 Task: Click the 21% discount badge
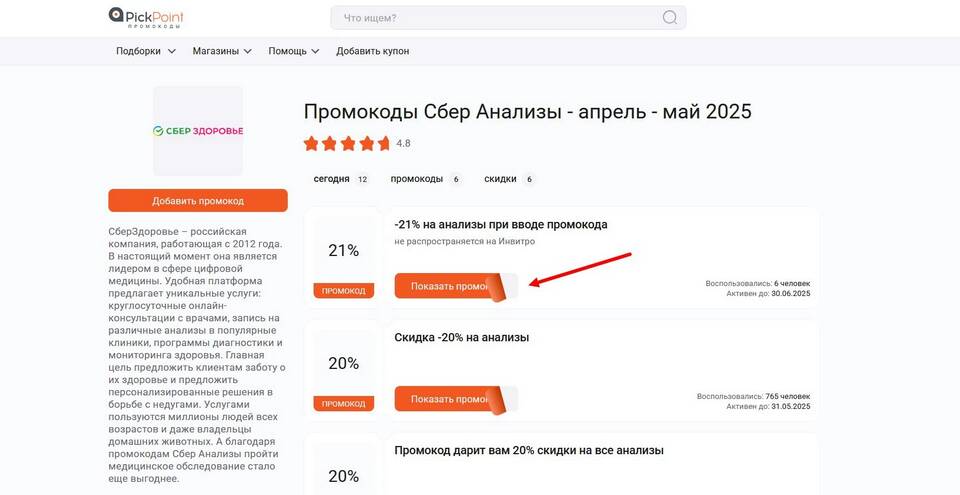(343, 251)
